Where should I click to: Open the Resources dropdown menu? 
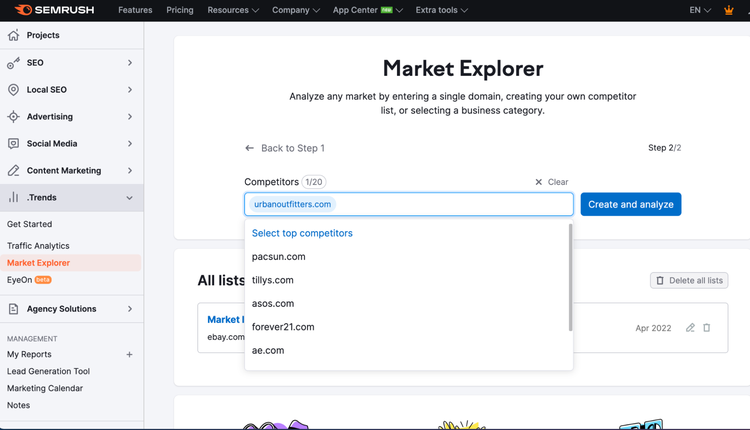[233, 10]
